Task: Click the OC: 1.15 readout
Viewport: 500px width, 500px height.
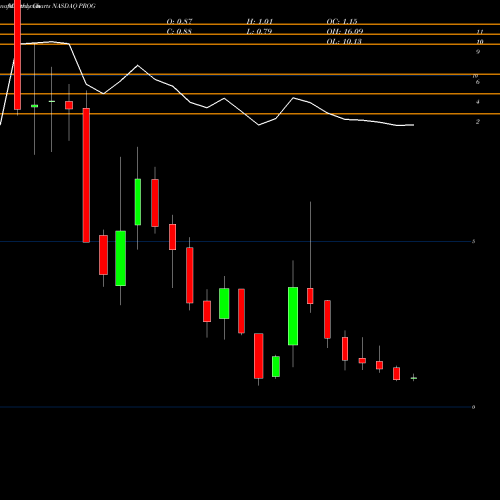Action: (342, 22)
